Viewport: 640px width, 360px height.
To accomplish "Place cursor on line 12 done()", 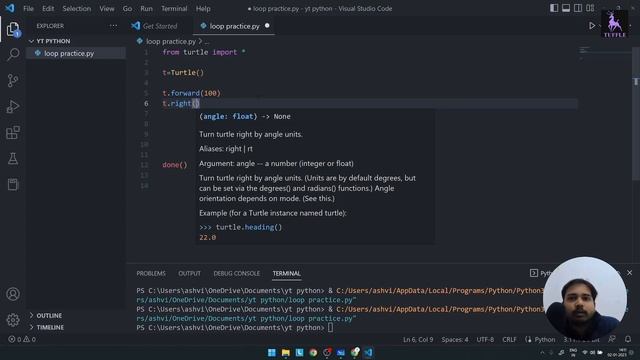I will [x=174, y=165].
